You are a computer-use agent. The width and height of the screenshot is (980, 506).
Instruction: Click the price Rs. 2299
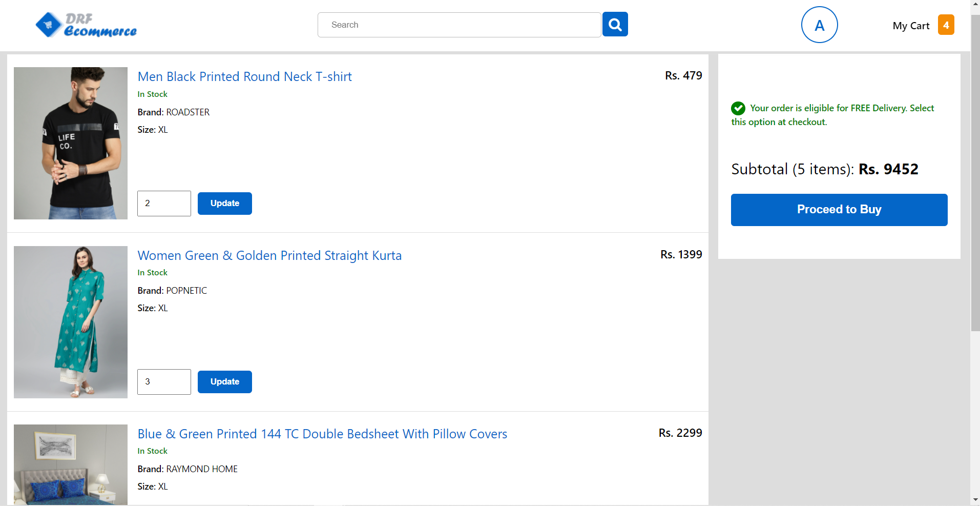pos(680,433)
